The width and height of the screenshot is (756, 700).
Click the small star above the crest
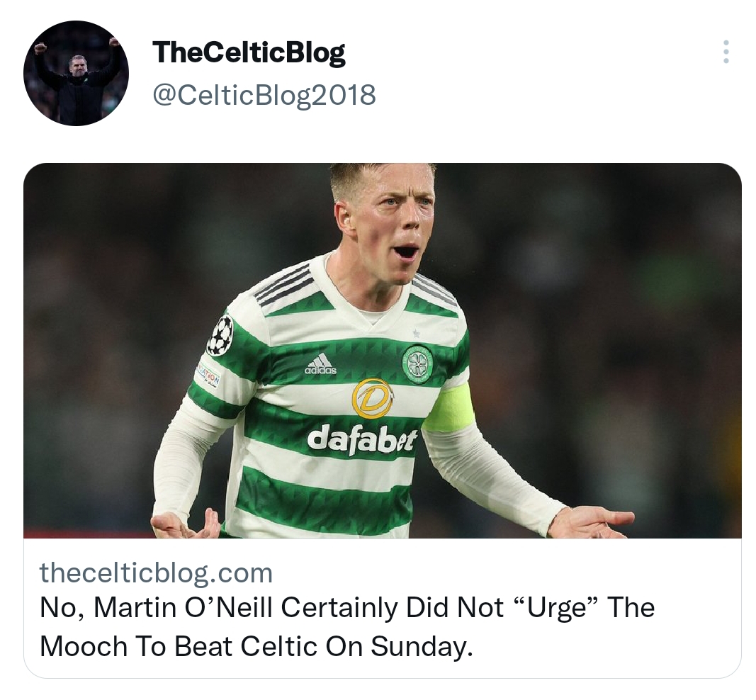click(x=417, y=333)
